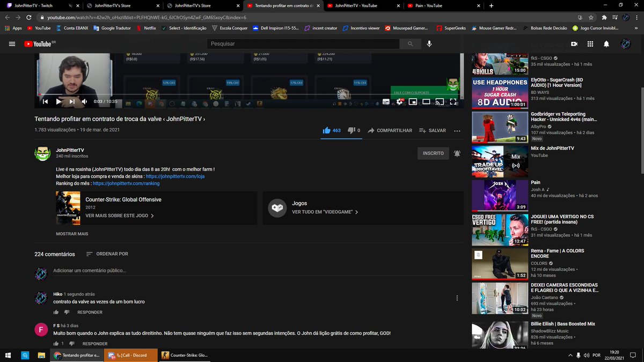Open the JohnPitterTV channel avatar

(x=42, y=153)
